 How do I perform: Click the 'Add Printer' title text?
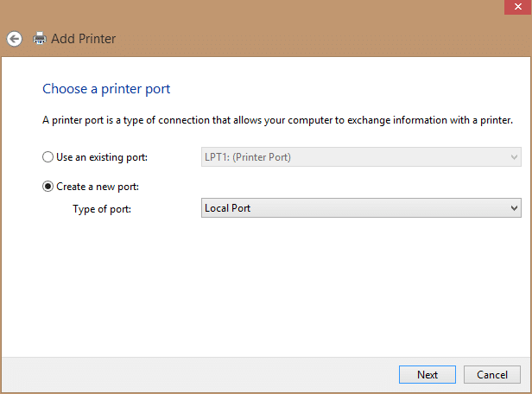(84, 39)
